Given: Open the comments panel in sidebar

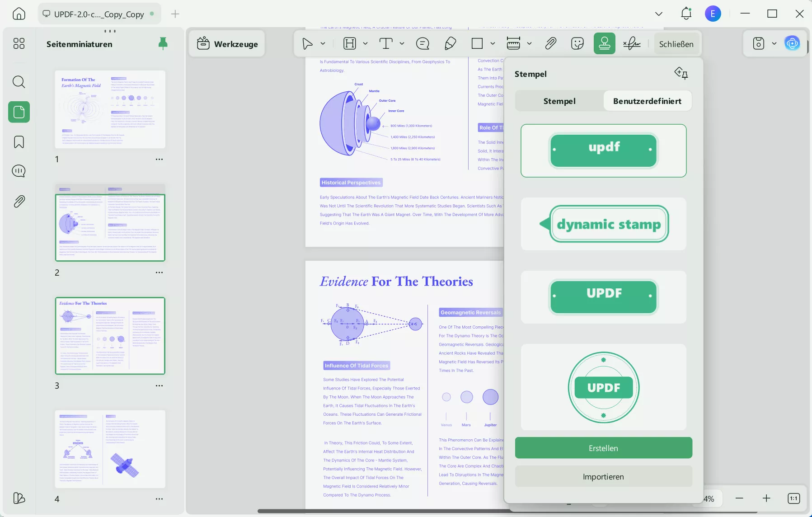Looking at the screenshot, I should (19, 171).
